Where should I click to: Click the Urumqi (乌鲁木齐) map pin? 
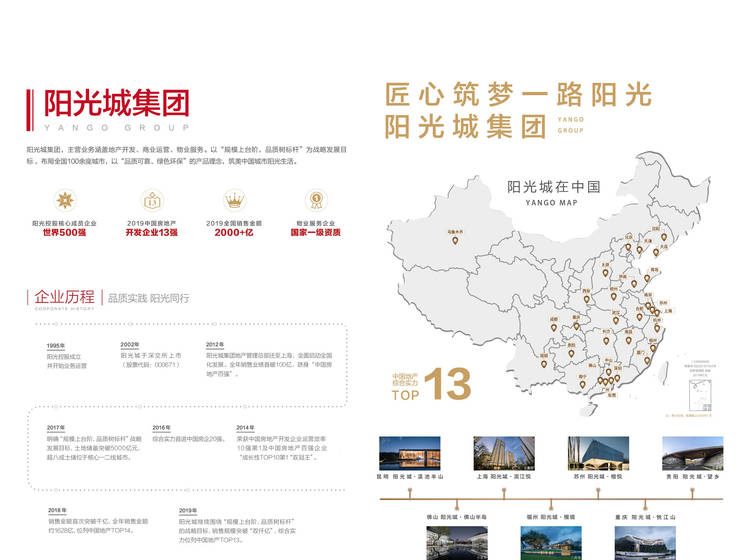click(x=455, y=241)
